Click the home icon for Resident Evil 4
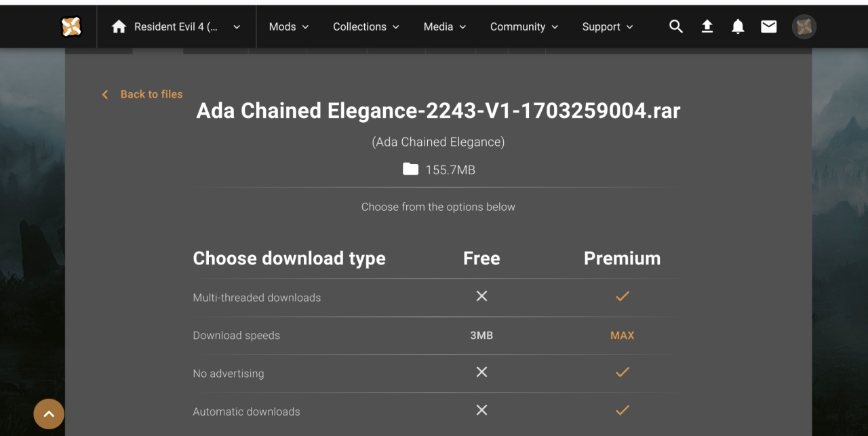The height and width of the screenshot is (436, 868). coord(119,26)
